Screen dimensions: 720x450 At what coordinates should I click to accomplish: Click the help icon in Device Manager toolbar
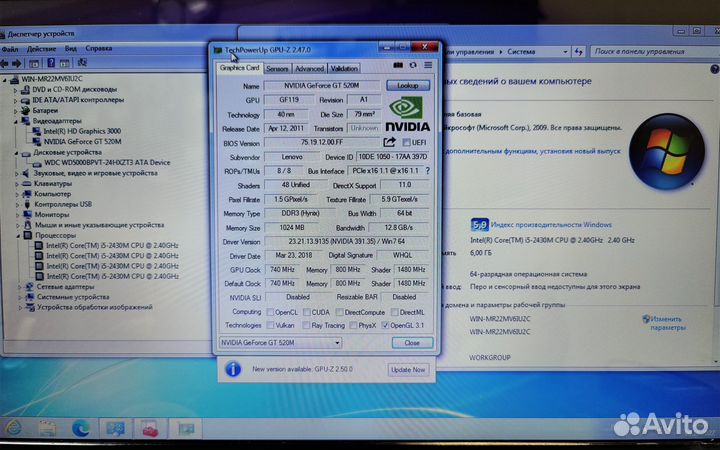[51, 63]
